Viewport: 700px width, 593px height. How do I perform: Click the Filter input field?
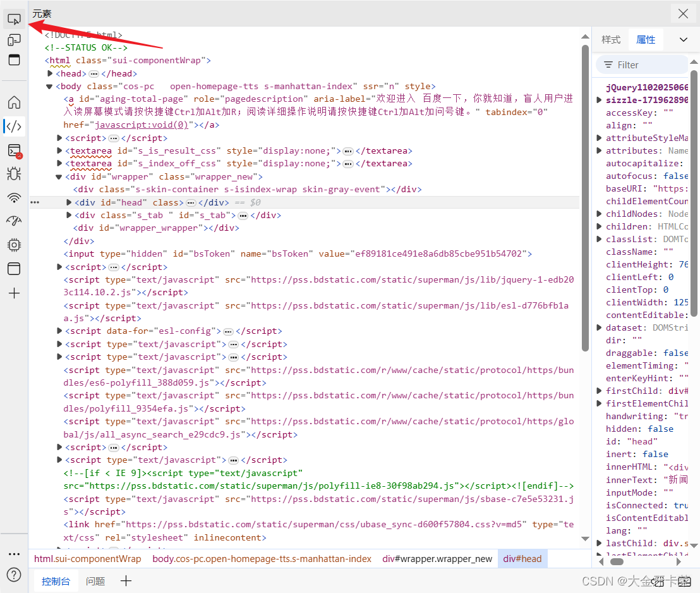click(x=643, y=65)
